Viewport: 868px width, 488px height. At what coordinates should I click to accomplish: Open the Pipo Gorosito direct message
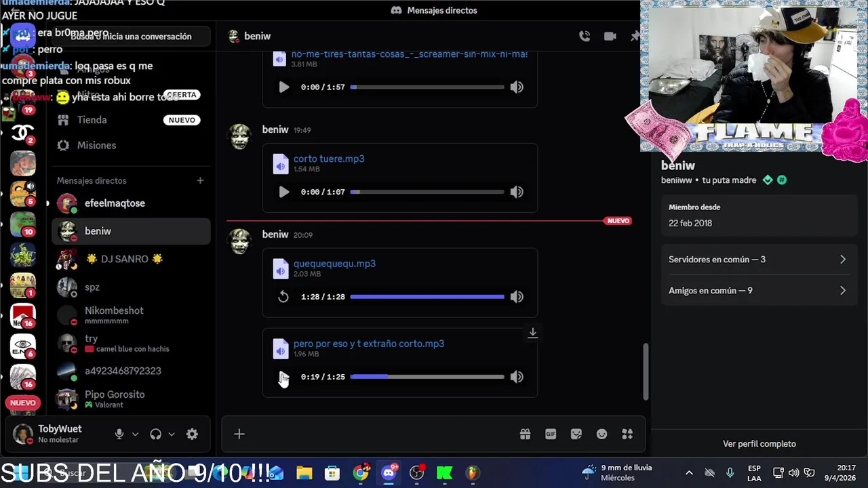131,399
